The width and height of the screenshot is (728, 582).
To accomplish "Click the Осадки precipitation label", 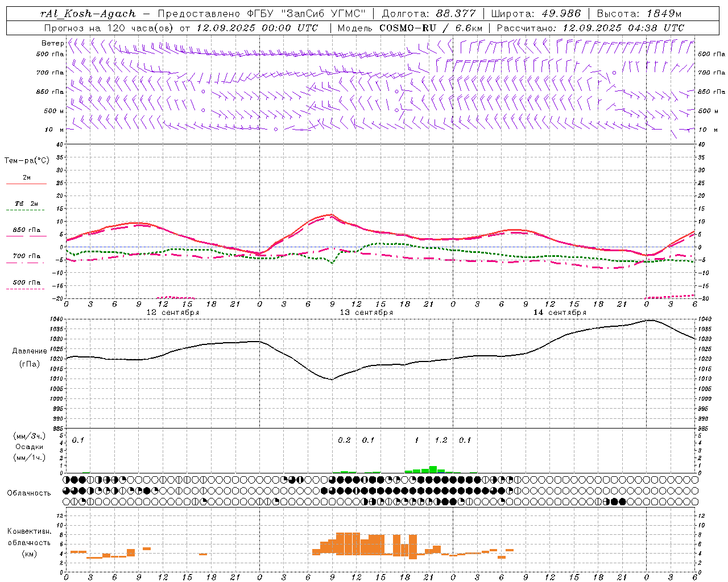I will pyautogui.click(x=30, y=447).
